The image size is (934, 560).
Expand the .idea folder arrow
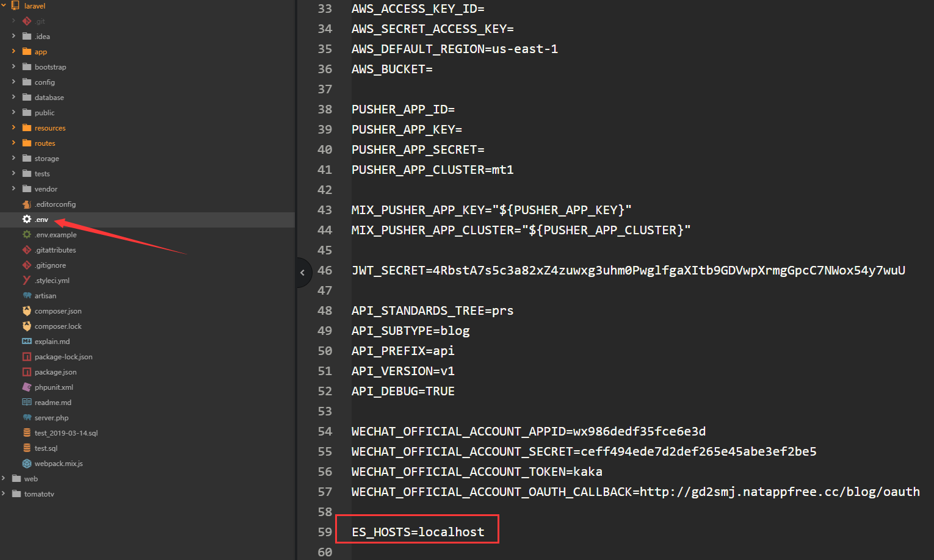14,36
